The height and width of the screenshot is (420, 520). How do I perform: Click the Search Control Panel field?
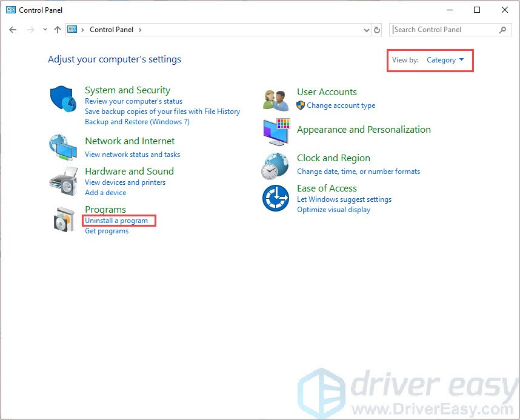pyautogui.click(x=445, y=30)
